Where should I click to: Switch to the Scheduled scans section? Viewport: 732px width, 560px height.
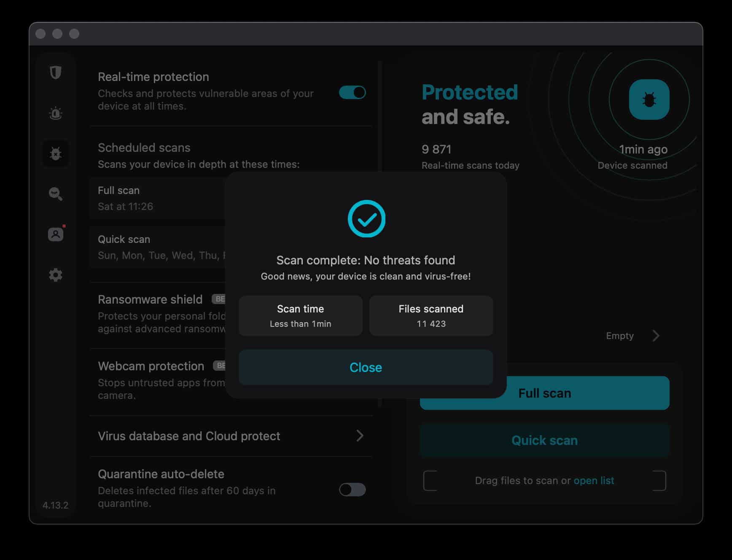pyautogui.click(x=144, y=148)
